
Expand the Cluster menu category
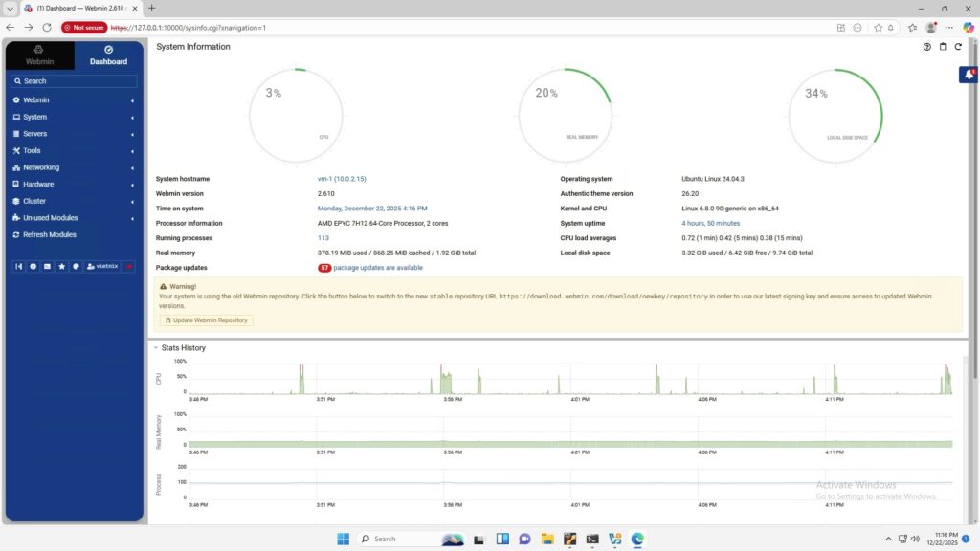[x=74, y=201]
